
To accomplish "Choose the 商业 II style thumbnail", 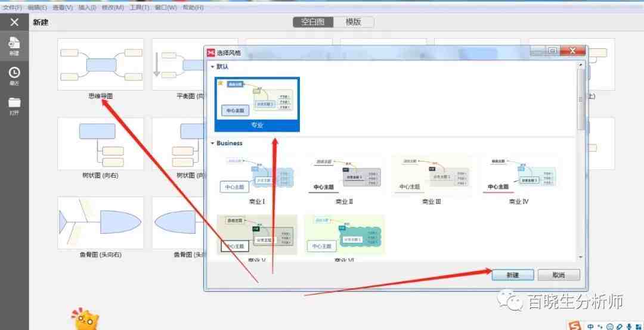I will pyautogui.click(x=344, y=176).
